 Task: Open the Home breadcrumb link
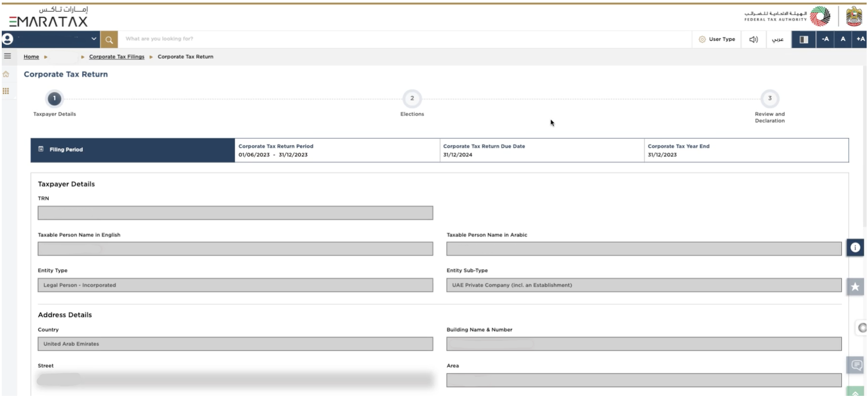[31, 57]
